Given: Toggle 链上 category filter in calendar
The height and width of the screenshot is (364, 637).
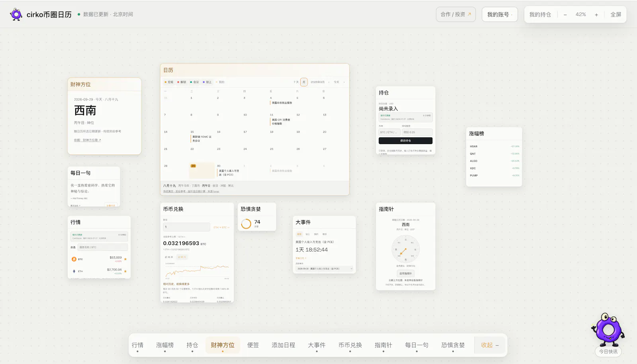Looking at the screenshot, I should (x=207, y=82).
